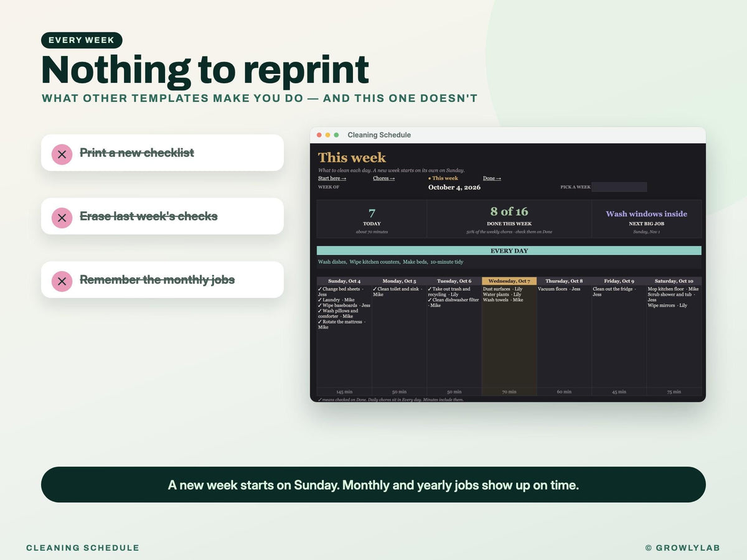
Task: Click the "75 min" Saturday total
Action: coord(674,392)
